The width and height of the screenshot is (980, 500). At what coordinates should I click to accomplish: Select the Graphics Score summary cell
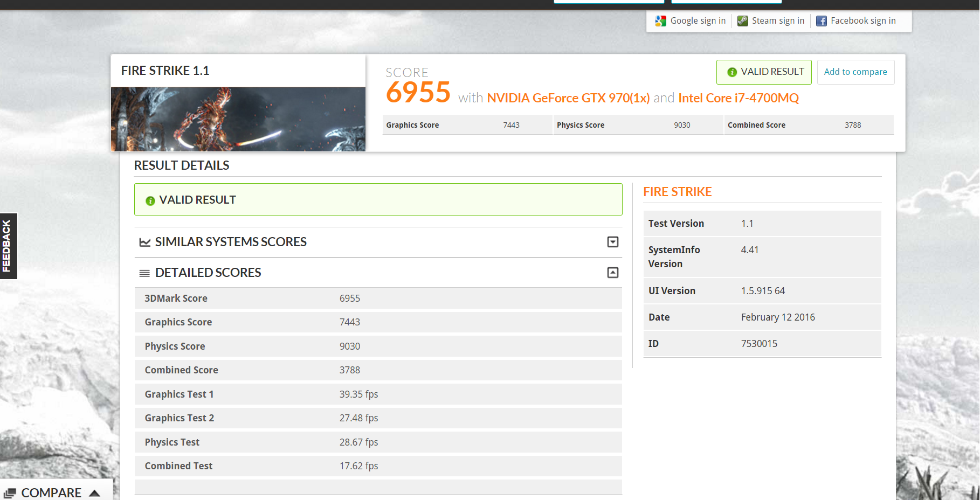coord(467,125)
